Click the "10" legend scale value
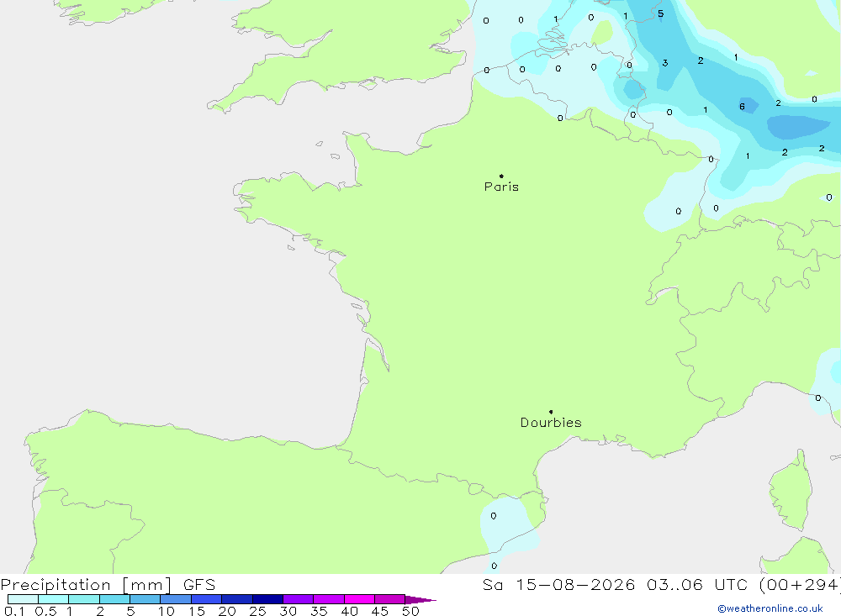841x616 pixels. (167, 611)
